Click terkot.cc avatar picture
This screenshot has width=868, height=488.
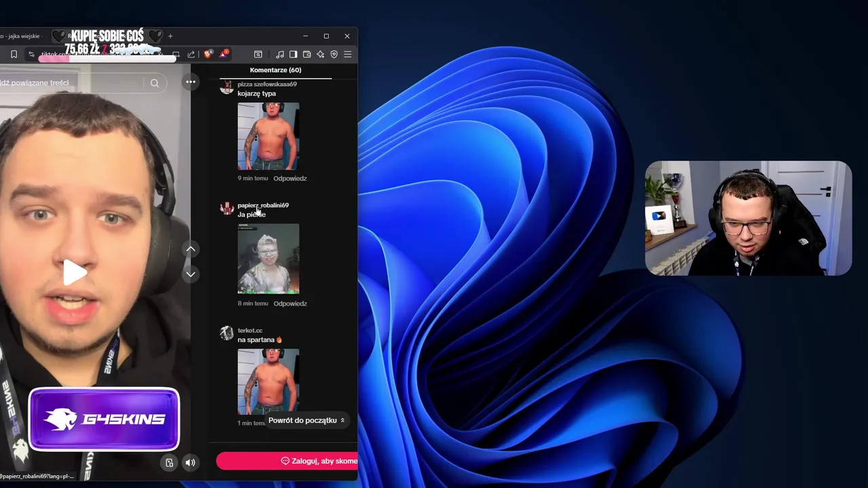226,333
